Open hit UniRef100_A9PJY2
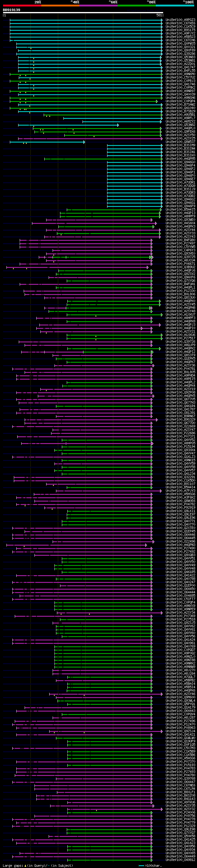This screenshot has width=197, height=868. click(x=180, y=33)
